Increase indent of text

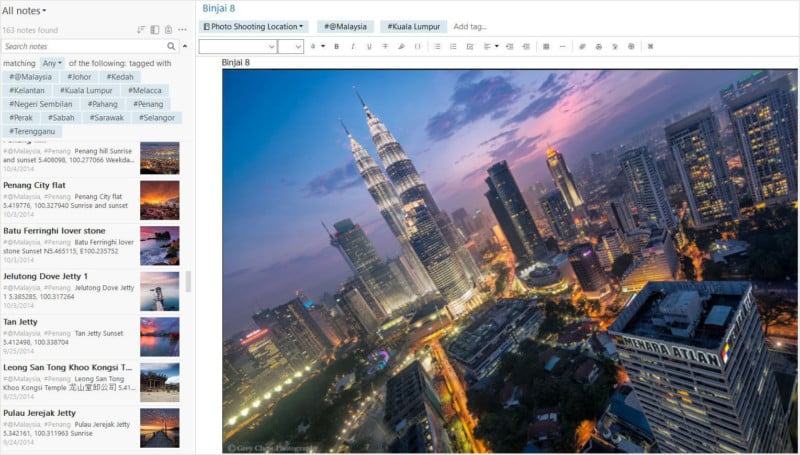(x=526, y=46)
